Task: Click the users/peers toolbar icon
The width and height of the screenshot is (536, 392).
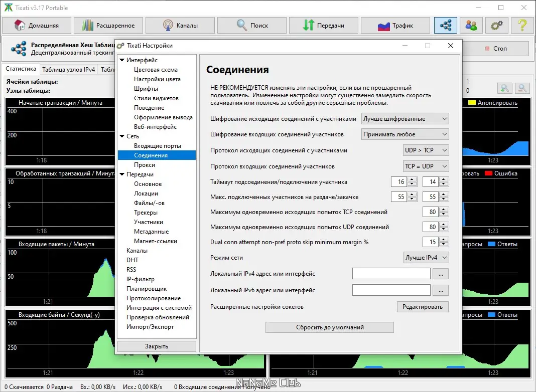Action: point(471,25)
